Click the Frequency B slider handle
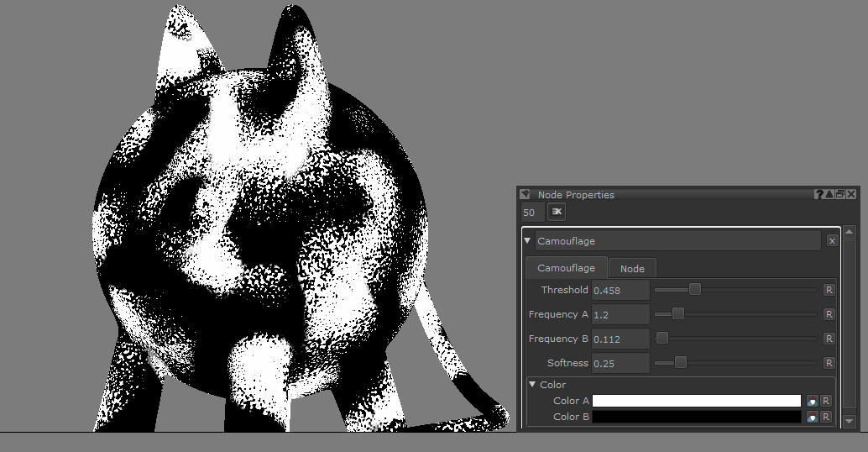This screenshot has height=452, width=868. click(x=662, y=339)
